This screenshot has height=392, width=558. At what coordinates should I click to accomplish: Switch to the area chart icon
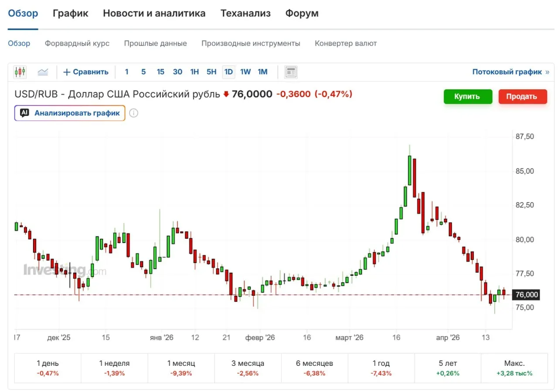43,72
